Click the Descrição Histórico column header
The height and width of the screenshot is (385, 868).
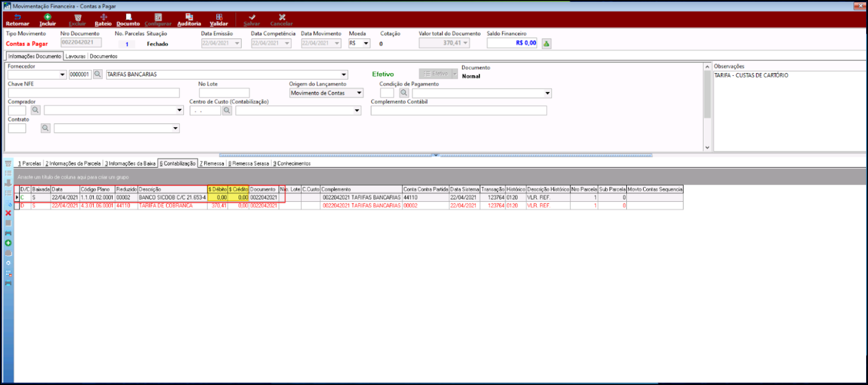click(548, 189)
